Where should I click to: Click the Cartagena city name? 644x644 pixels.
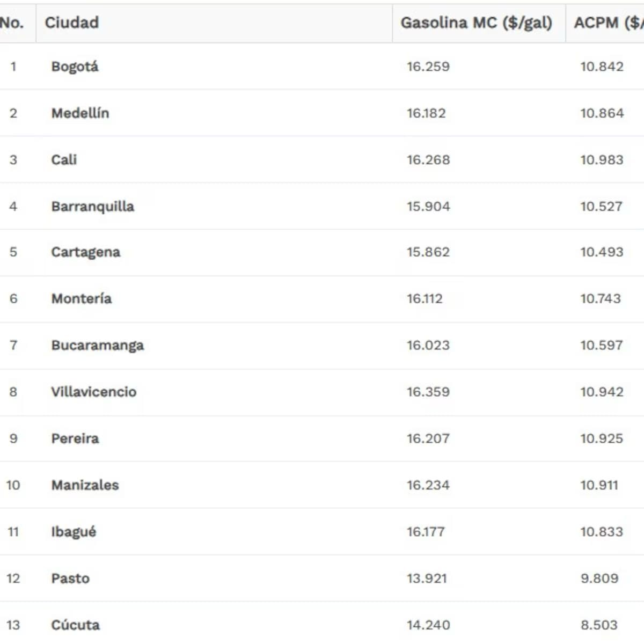[x=85, y=252]
